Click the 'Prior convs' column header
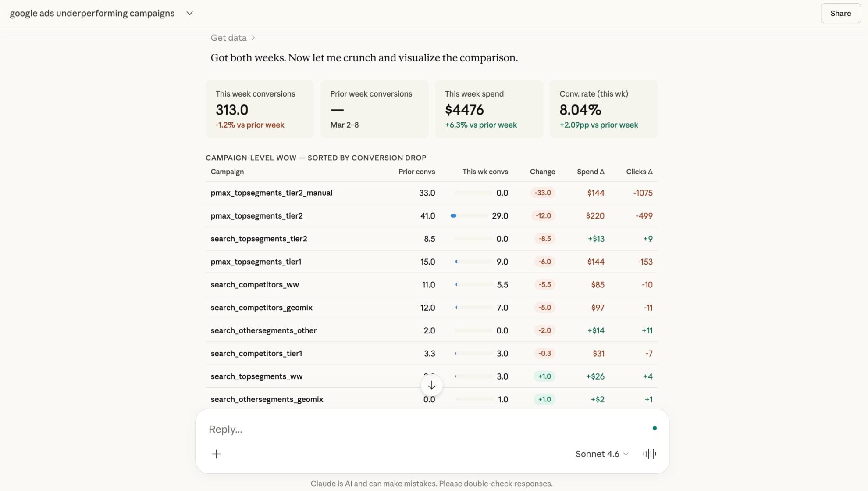The image size is (868, 491). pyautogui.click(x=416, y=172)
